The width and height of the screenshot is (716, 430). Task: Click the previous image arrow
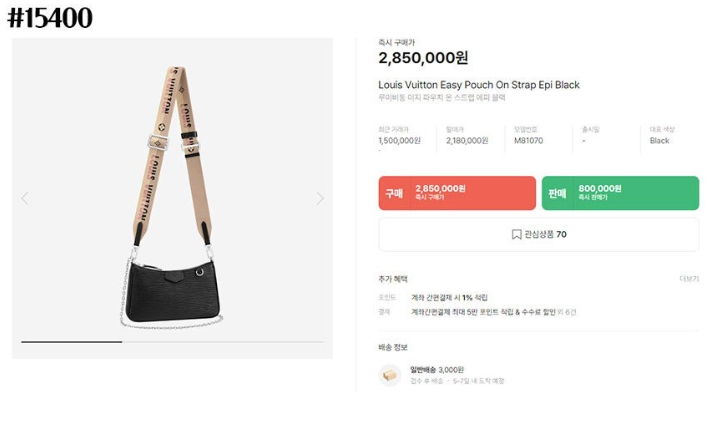coord(25,198)
